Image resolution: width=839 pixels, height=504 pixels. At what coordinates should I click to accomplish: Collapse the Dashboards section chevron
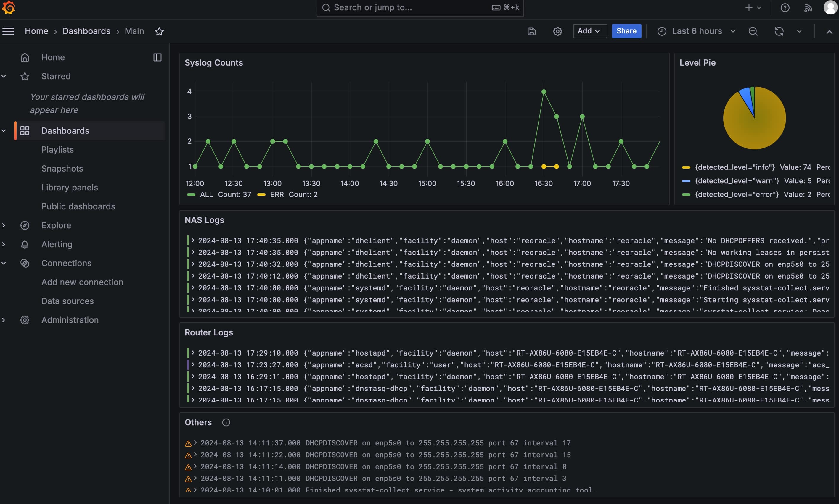click(x=4, y=131)
